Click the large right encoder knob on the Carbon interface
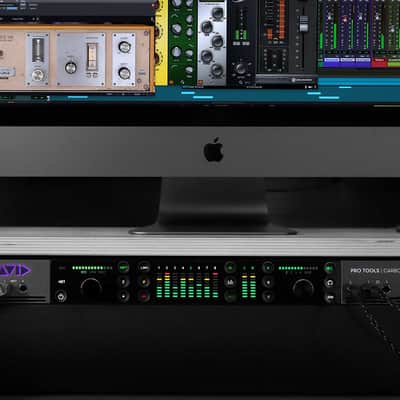400x400 pixels. (303, 288)
